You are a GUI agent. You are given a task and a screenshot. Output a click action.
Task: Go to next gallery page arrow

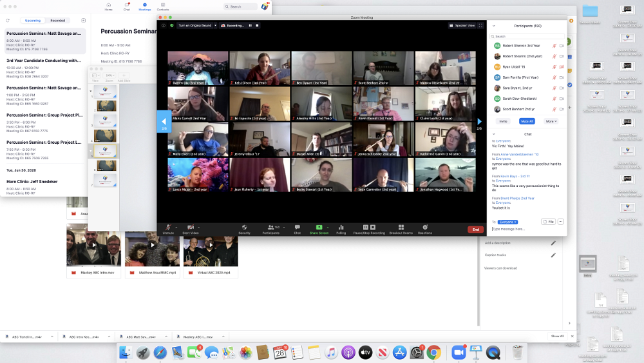[x=479, y=122]
